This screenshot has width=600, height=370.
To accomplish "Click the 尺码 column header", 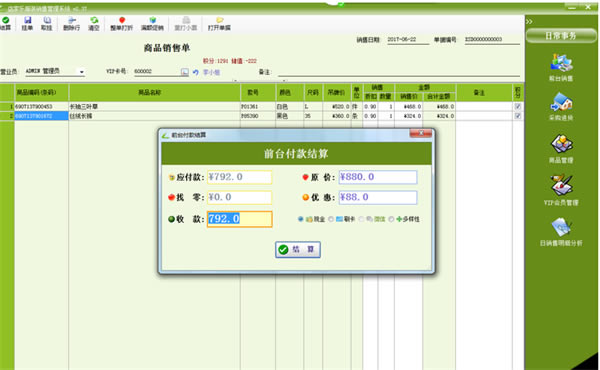I will click(313, 92).
